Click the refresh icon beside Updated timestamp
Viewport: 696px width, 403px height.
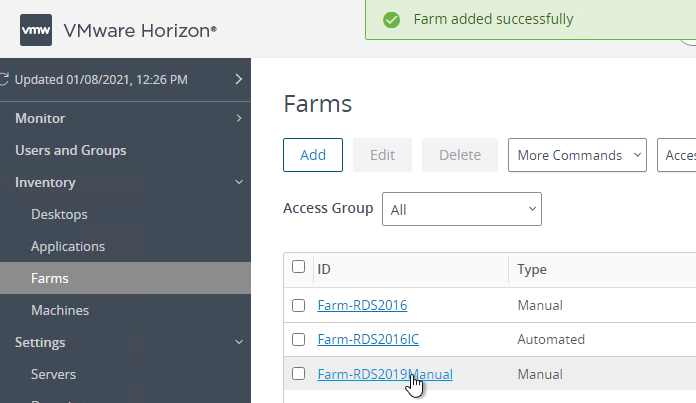[4, 79]
